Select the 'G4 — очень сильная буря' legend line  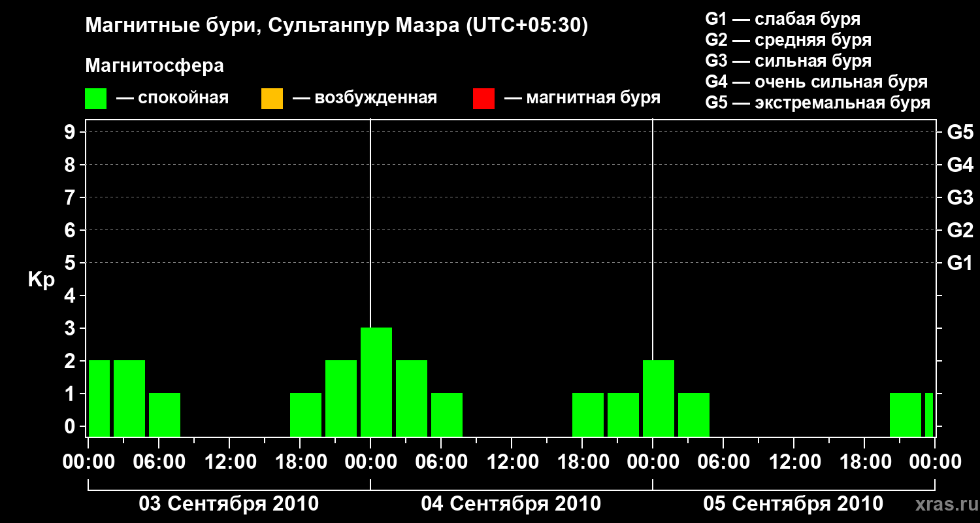pyautogui.click(x=817, y=82)
